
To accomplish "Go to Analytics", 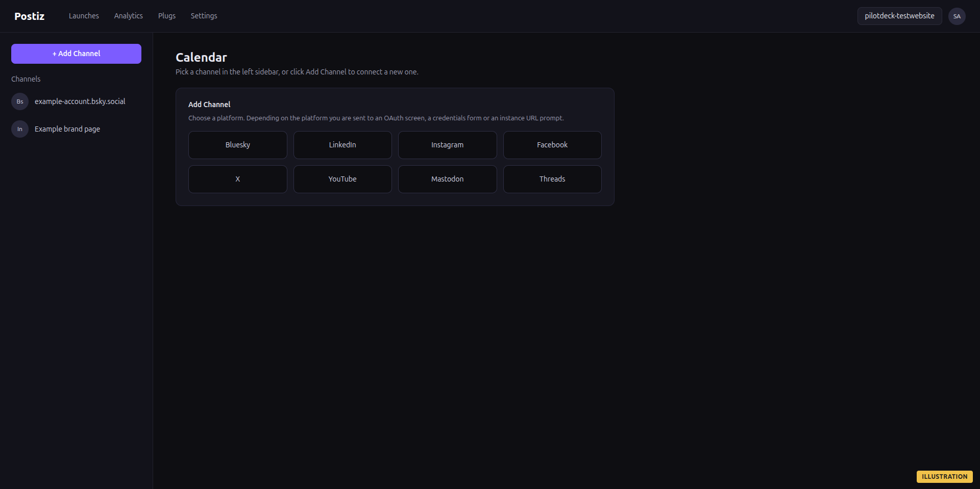I will [x=129, y=16].
